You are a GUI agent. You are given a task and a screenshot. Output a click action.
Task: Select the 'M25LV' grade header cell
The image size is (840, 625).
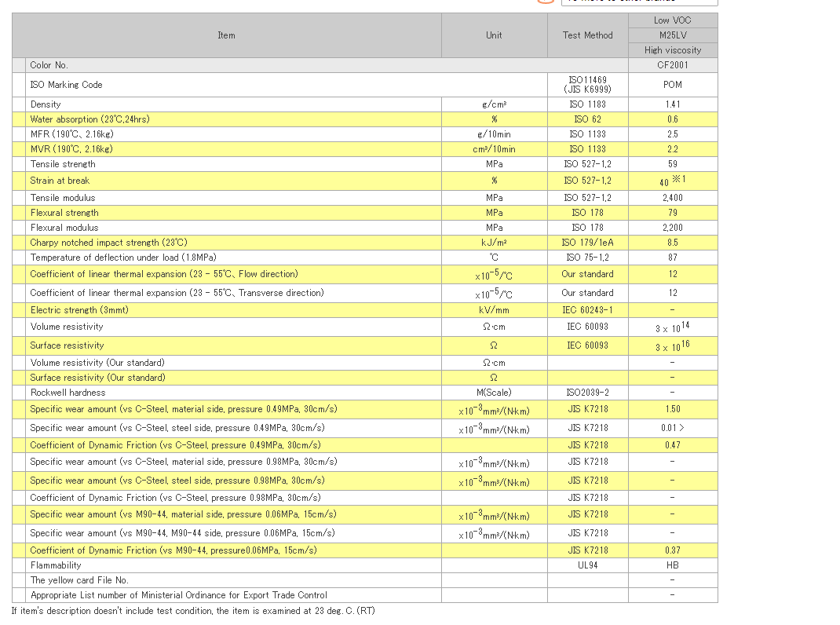pos(673,35)
